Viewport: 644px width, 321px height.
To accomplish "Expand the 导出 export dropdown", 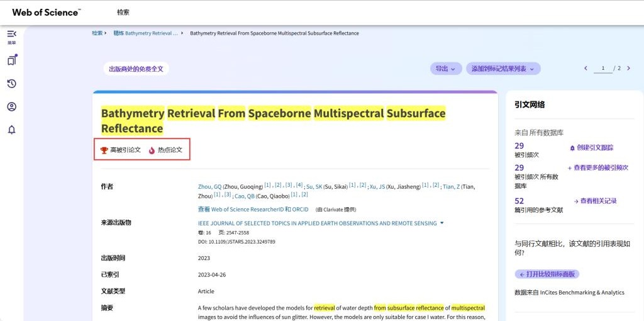I will pos(446,69).
